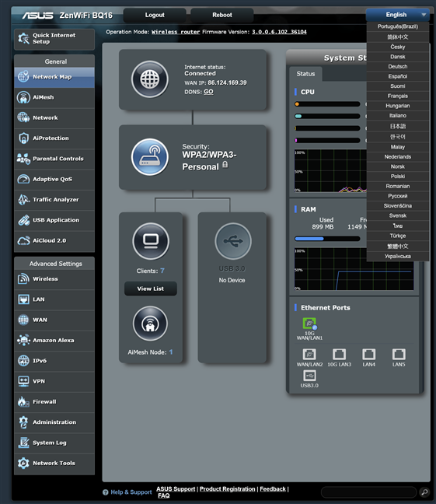Viewport: 436px width, 504px height.
Task: Open the AiProtection shield icon
Action: (x=23, y=138)
